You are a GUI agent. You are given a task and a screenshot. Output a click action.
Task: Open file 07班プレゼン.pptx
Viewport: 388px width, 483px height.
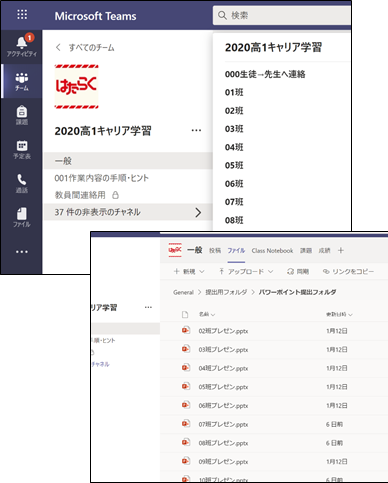223,424
